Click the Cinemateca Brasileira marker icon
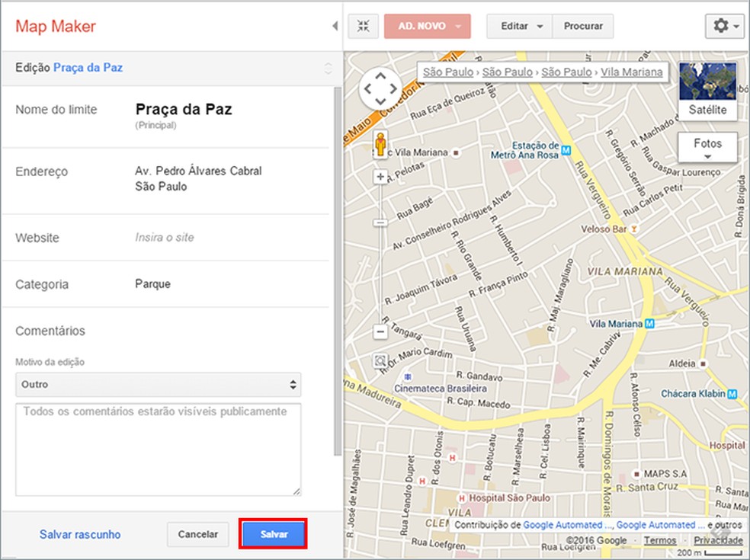The width and height of the screenshot is (750, 560). pyautogui.click(x=407, y=377)
